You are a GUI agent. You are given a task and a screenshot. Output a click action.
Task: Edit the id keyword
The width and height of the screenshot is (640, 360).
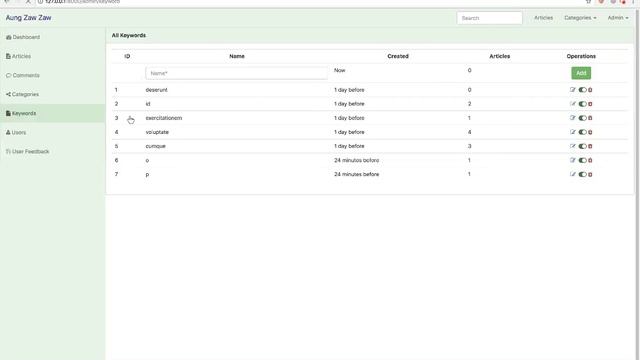572,104
